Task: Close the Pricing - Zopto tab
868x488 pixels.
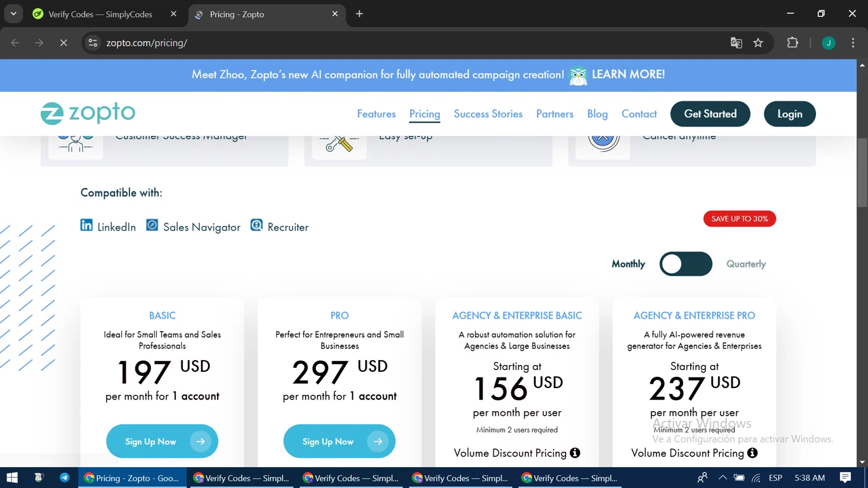Action: point(335,14)
